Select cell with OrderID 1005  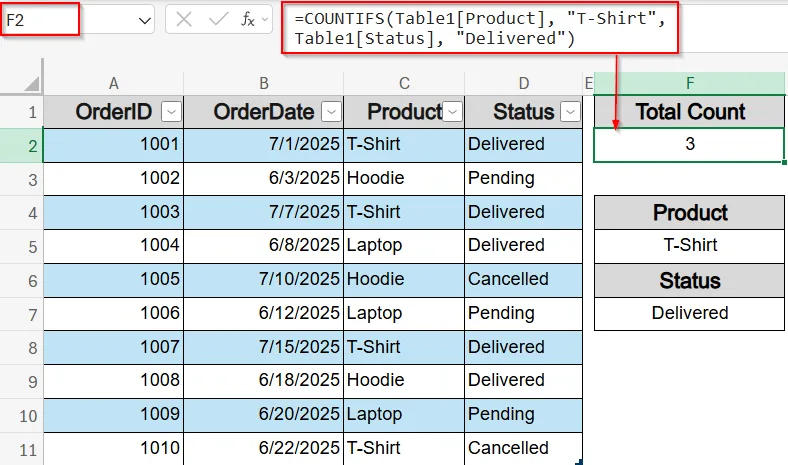pyautogui.click(x=114, y=280)
